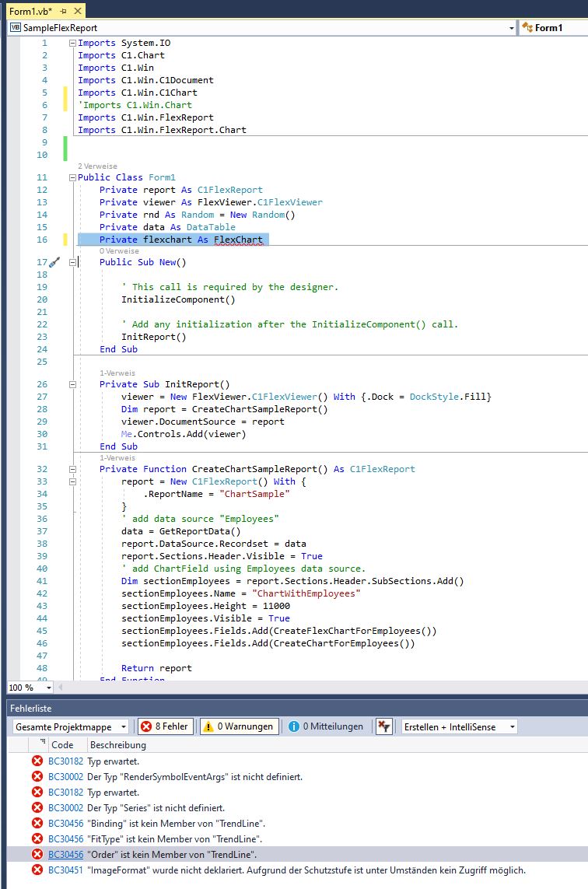Click the error icon for "Binding" row

[x=37, y=823]
